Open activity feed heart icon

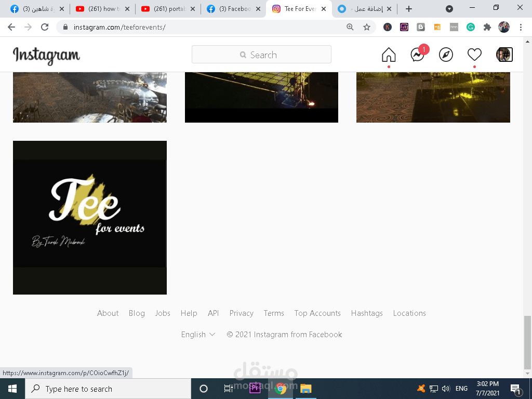tap(474, 55)
